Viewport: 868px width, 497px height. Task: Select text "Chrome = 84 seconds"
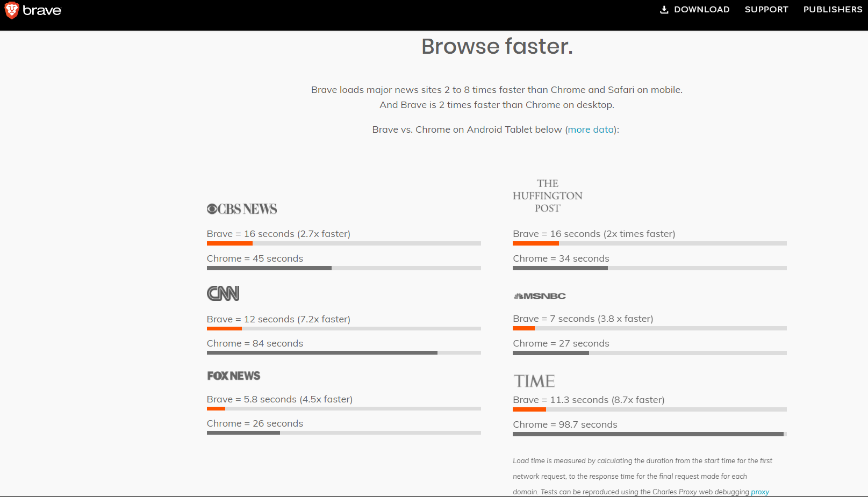point(255,343)
